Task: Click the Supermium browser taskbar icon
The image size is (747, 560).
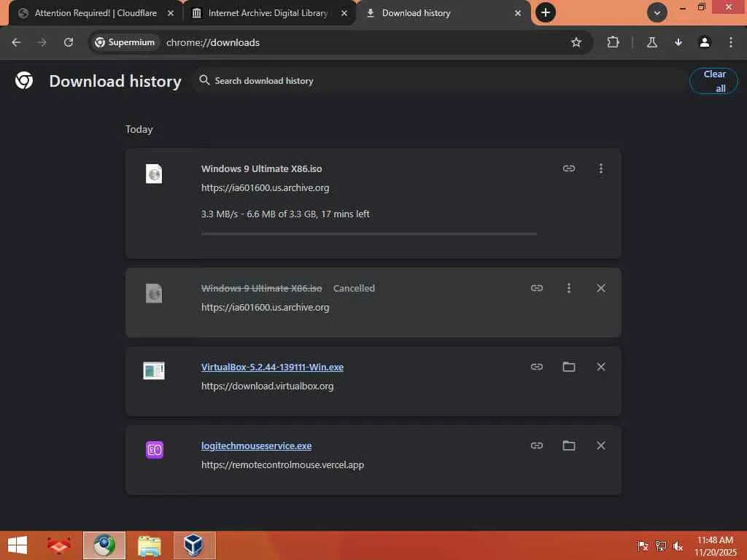Action: pyautogui.click(x=104, y=545)
